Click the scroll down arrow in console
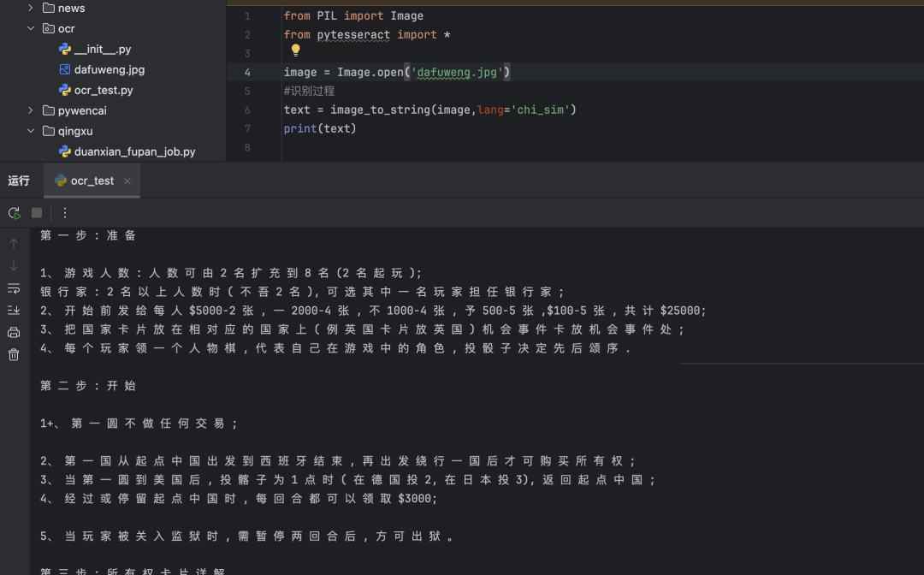The height and width of the screenshot is (575, 924). pyautogui.click(x=14, y=266)
